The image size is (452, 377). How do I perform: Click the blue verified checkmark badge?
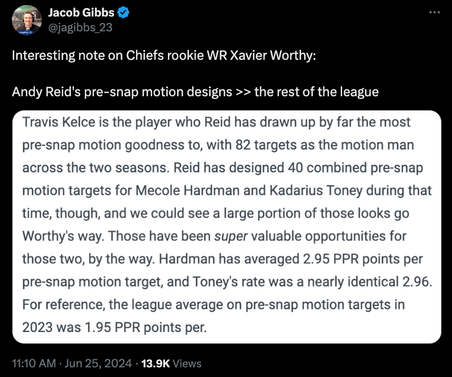point(124,13)
